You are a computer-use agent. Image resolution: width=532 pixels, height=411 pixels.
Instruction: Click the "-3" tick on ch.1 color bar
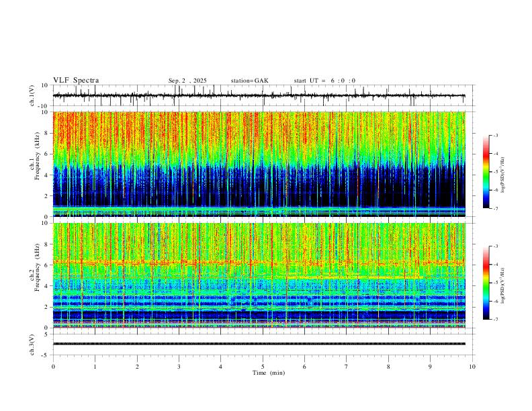tap(496, 135)
